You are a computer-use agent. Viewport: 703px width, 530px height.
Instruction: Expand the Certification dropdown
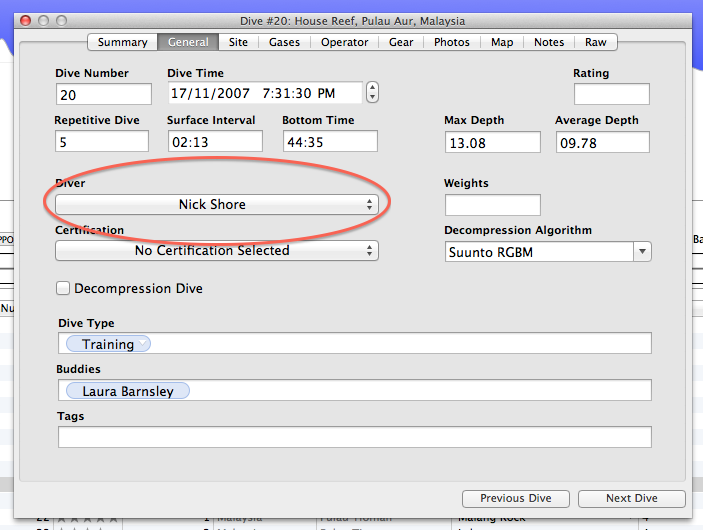tap(216, 250)
